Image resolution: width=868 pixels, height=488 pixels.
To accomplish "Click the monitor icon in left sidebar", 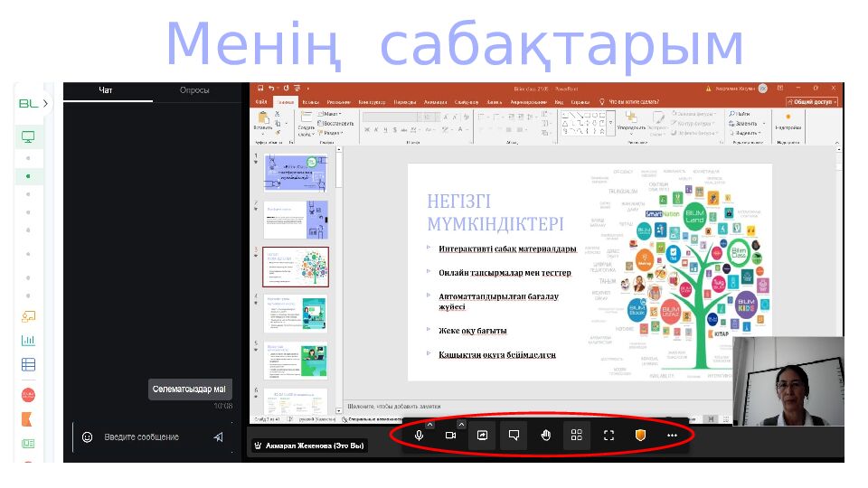I will click(x=28, y=137).
